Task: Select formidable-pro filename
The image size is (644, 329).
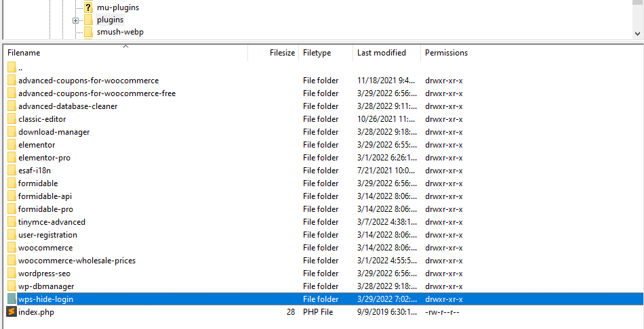Action: [45, 209]
